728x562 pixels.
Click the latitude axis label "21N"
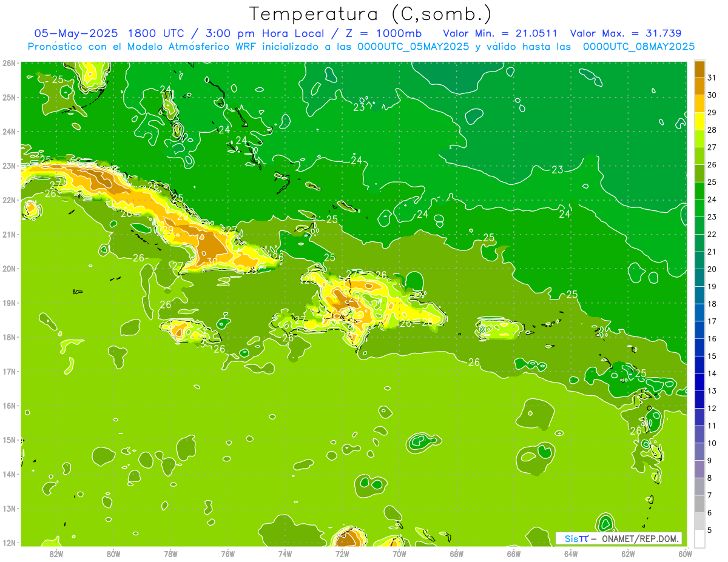tap(9, 234)
